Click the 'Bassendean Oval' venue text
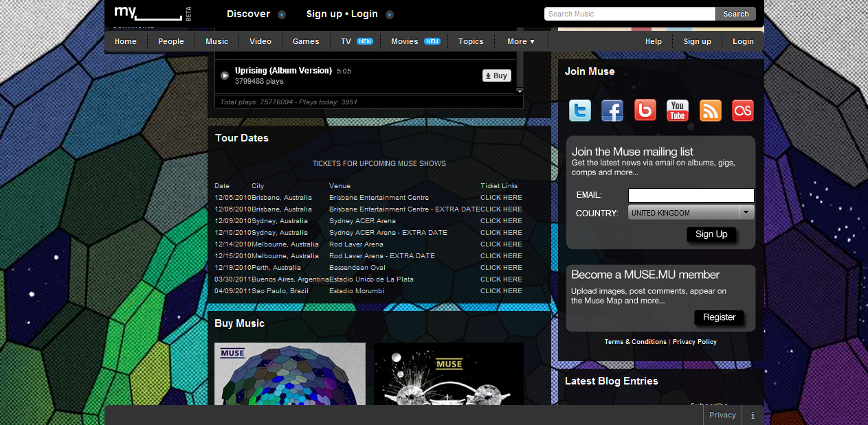 click(357, 268)
